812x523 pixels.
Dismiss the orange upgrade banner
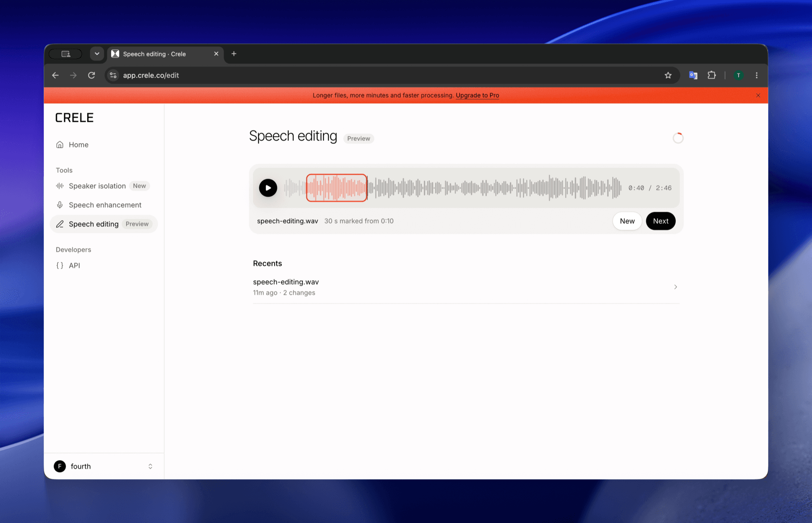[758, 95]
